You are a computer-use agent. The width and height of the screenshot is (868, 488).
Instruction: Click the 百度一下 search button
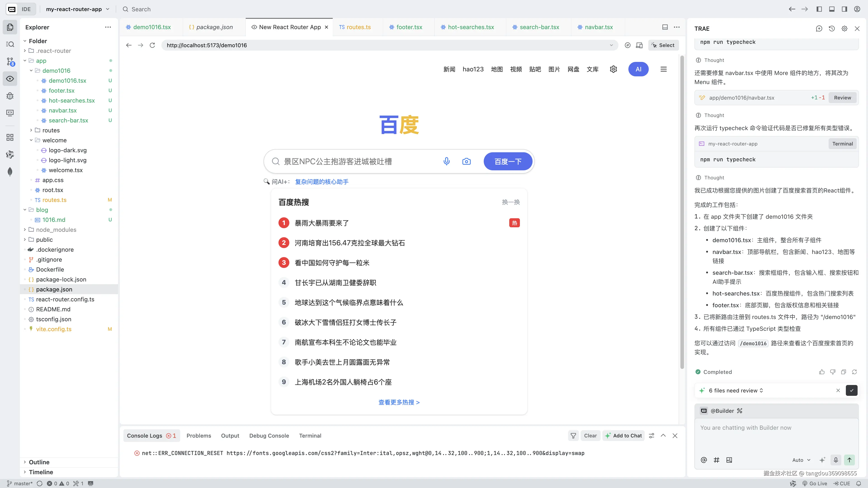[508, 161]
